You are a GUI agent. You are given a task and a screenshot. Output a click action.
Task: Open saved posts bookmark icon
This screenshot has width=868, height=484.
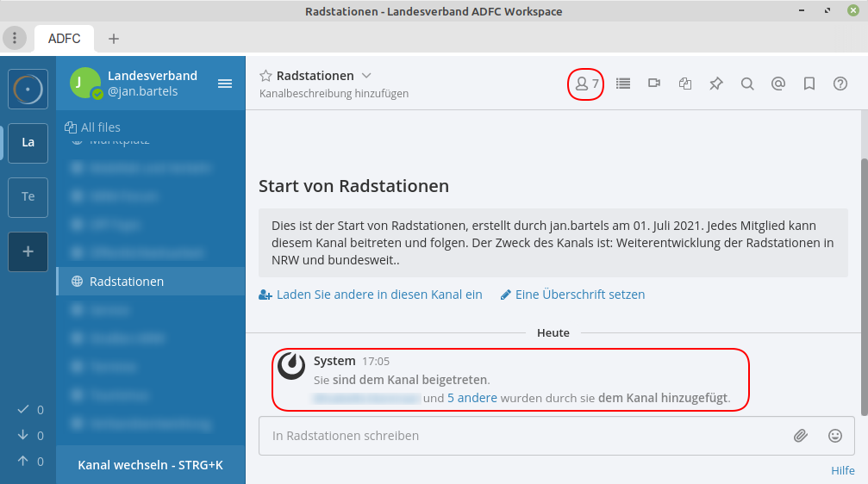[809, 84]
